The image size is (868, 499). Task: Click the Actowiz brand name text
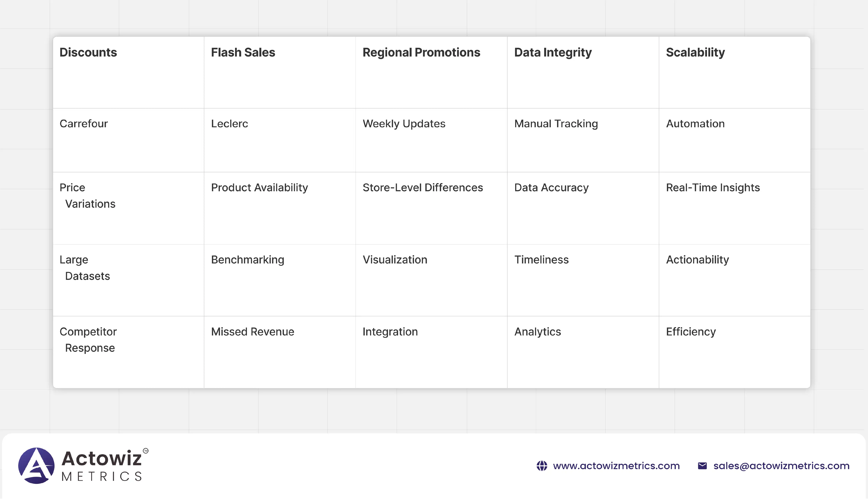(x=101, y=458)
